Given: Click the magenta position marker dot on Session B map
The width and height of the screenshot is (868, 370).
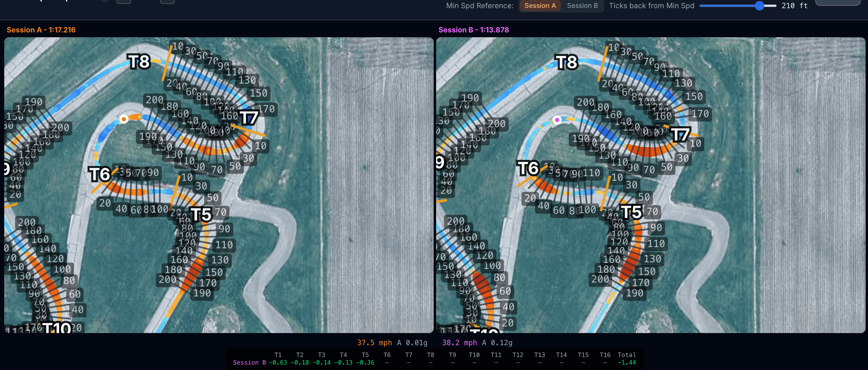Looking at the screenshot, I should (557, 120).
